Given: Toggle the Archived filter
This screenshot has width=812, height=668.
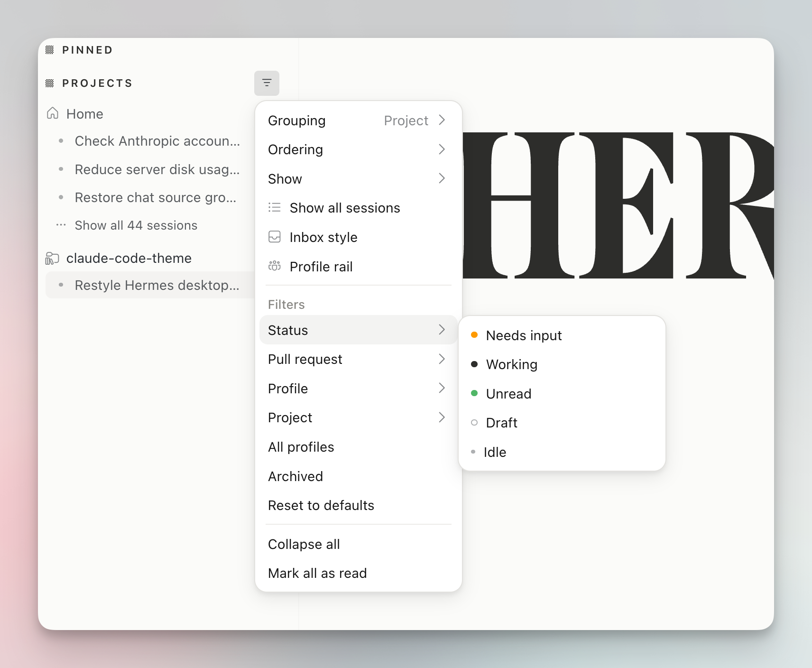Looking at the screenshot, I should coord(359,476).
